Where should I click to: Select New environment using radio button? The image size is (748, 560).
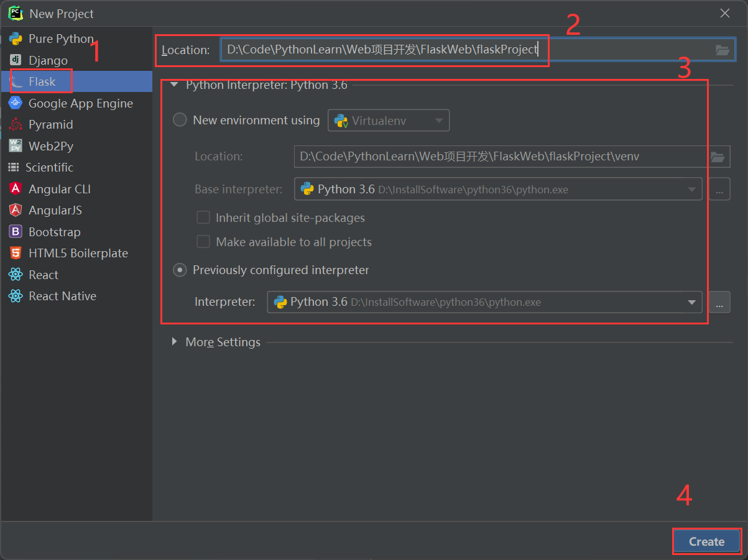click(180, 120)
